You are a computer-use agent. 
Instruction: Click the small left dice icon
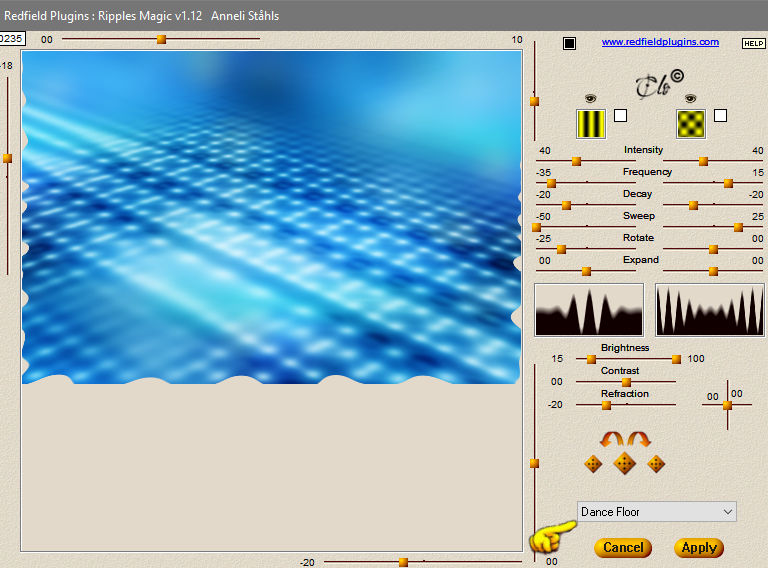(x=593, y=464)
